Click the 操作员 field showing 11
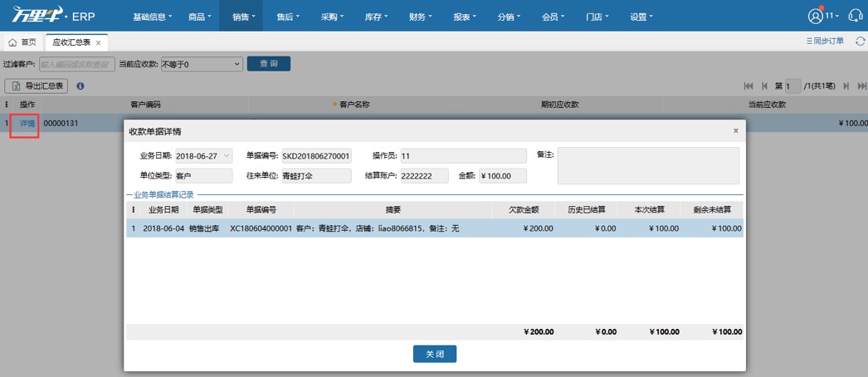 463,156
